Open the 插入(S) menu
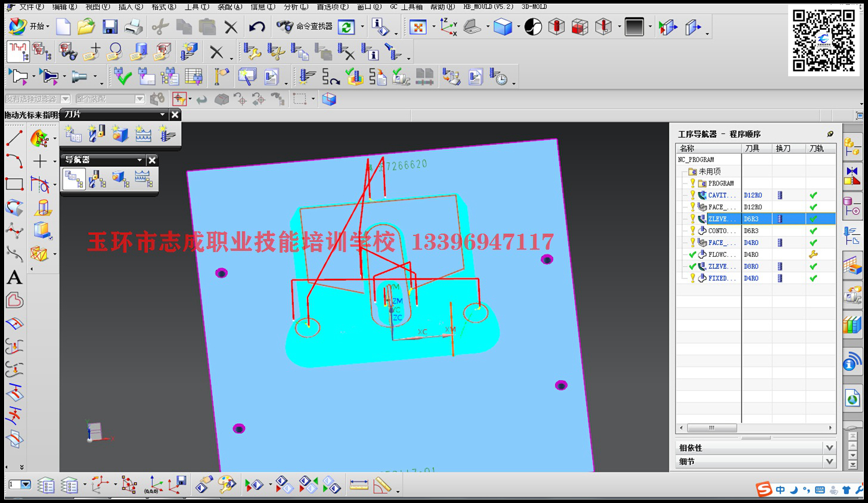This screenshot has height=503, width=868. point(131,7)
